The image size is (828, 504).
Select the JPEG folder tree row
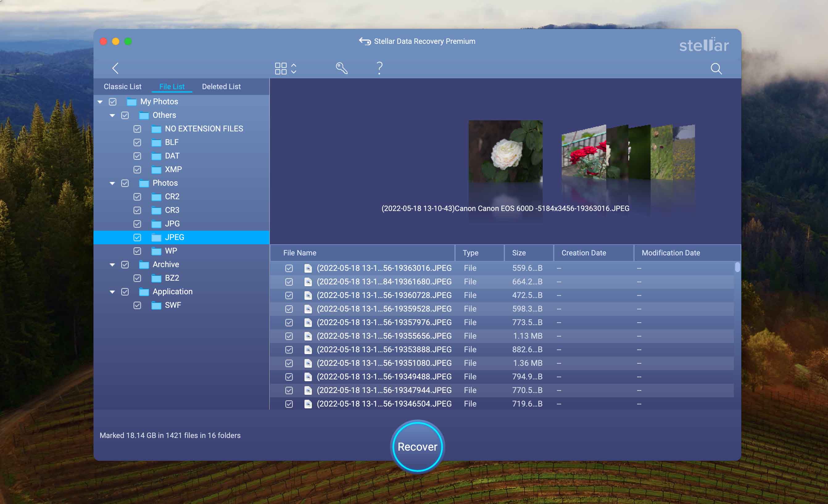coord(181,238)
